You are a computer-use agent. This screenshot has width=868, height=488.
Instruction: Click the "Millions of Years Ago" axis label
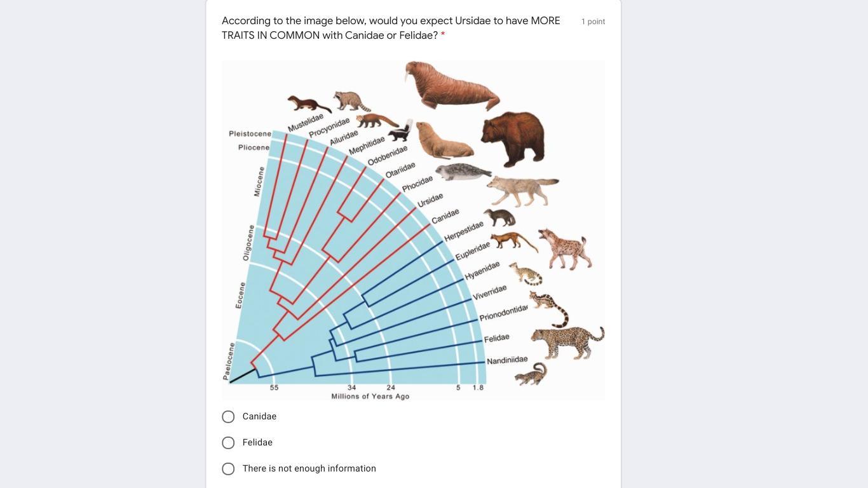pyautogui.click(x=370, y=396)
